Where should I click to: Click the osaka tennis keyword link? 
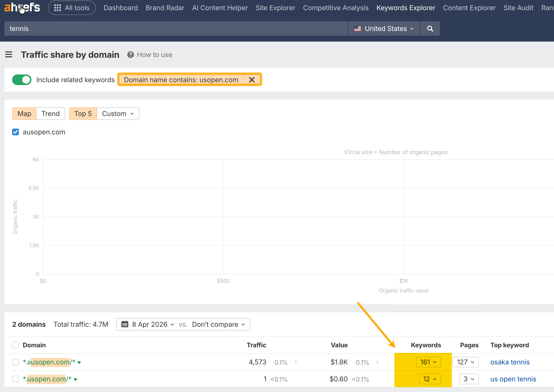pyautogui.click(x=510, y=362)
